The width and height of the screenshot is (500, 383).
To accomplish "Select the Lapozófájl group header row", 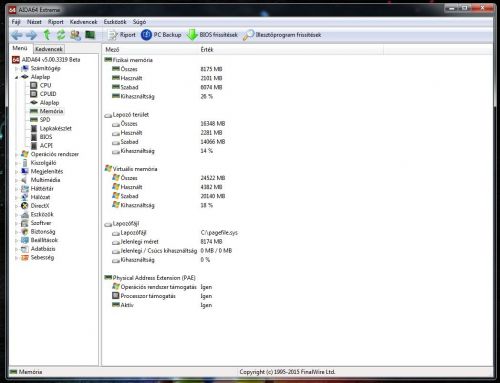I will pyautogui.click(x=122, y=224).
